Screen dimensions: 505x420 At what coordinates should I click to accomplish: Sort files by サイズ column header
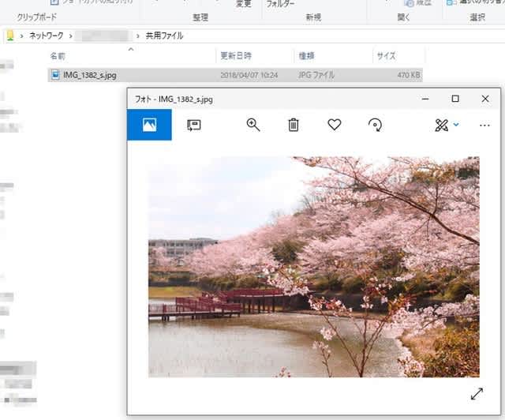(x=386, y=56)
